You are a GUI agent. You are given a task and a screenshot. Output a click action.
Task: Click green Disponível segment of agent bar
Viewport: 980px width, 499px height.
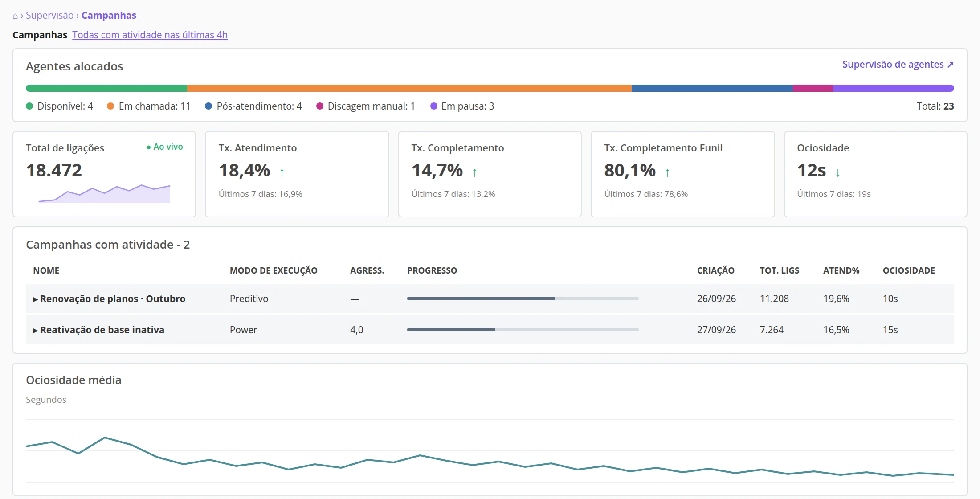[106, 88]
